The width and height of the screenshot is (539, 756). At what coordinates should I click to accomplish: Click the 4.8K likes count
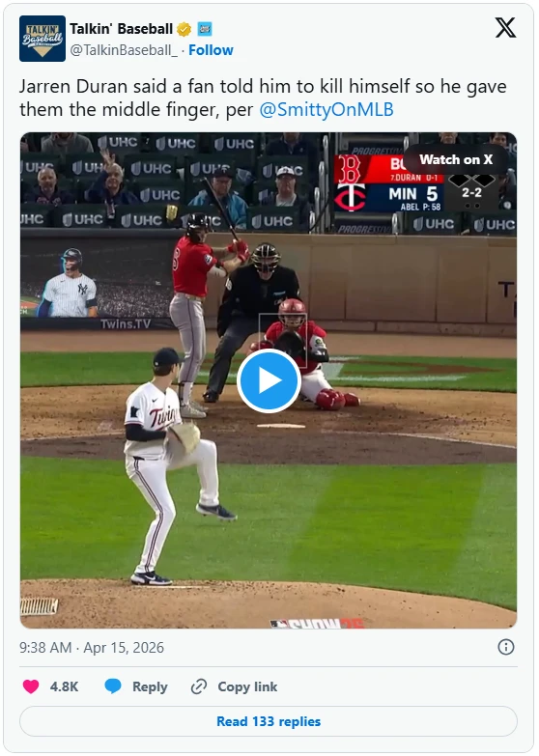coord(64,686)
